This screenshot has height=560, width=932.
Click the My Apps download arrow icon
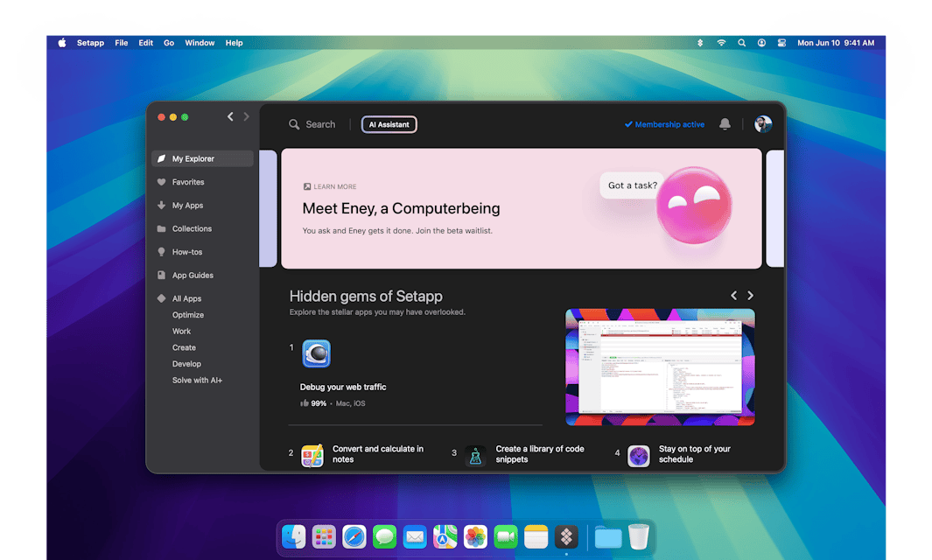[161, 205]
